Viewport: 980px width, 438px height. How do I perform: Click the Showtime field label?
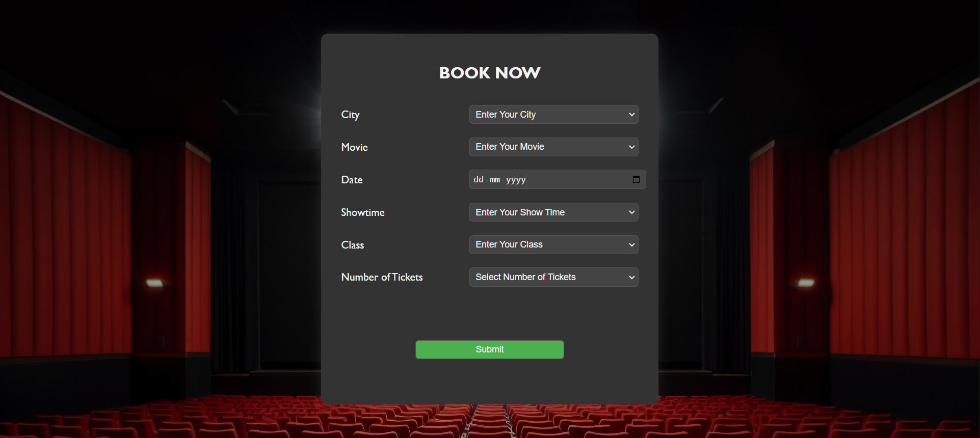[x=362, y=212]
